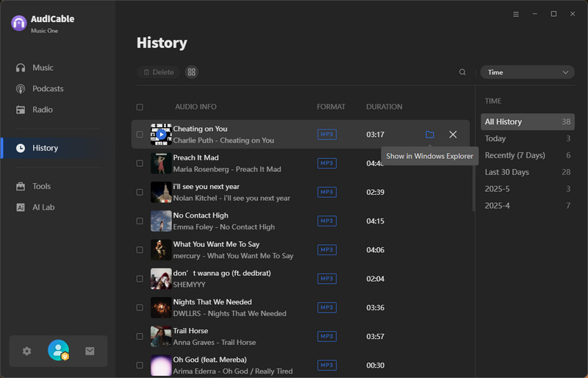This screenshot has width=588, height=378.
Task: Click Preach It Mad album thumbnail
Action: (x=161, y=163)
